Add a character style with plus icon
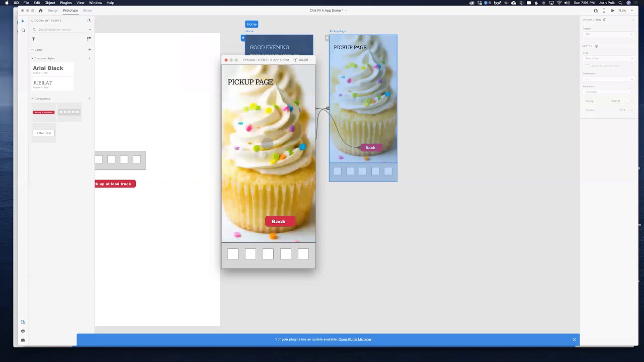The width and height of the screenshot is (644, 362). [x=90, y=58]
